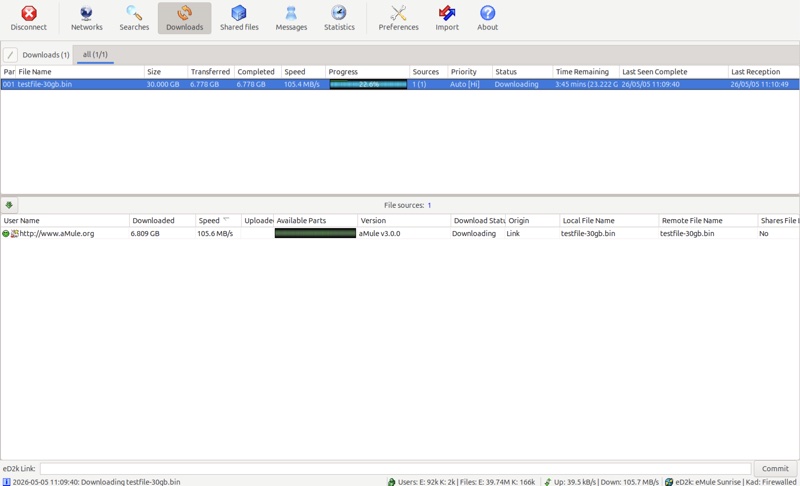Click the pencil icon beside Downloads (1)
The width and height of the screenshot is (800, 486).
click(10, 55)
